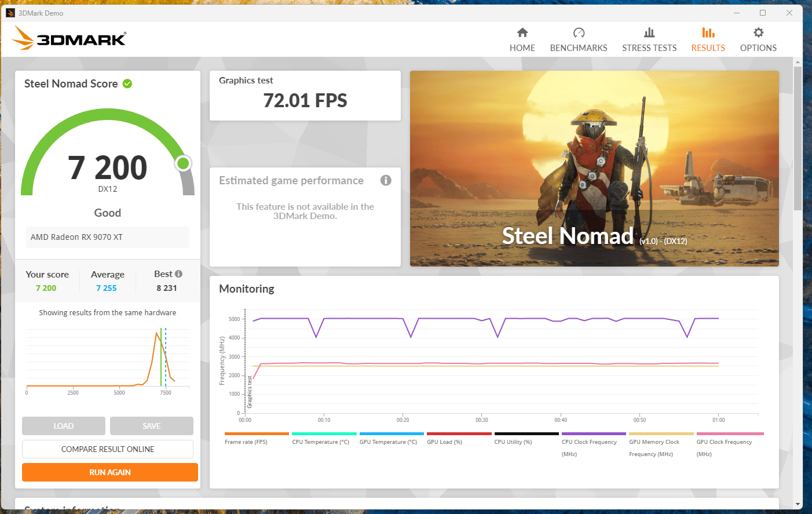Go to the HOME tab
This screenshot has height=514, width=812.
(522, 48)
